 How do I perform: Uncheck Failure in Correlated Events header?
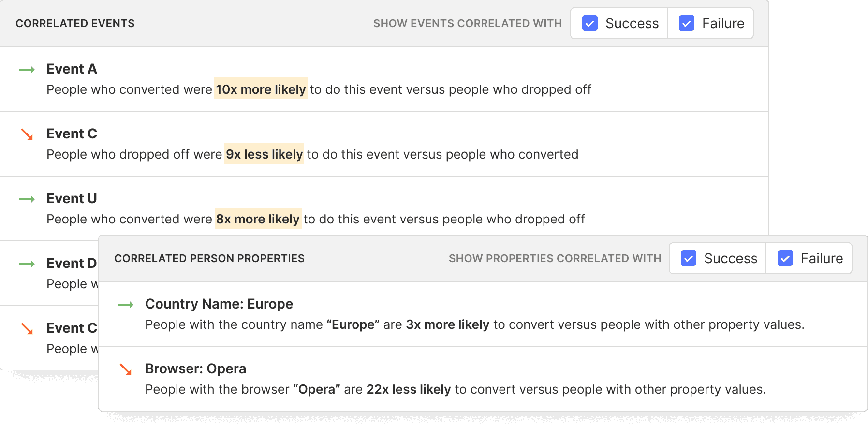tap(687, 23)
